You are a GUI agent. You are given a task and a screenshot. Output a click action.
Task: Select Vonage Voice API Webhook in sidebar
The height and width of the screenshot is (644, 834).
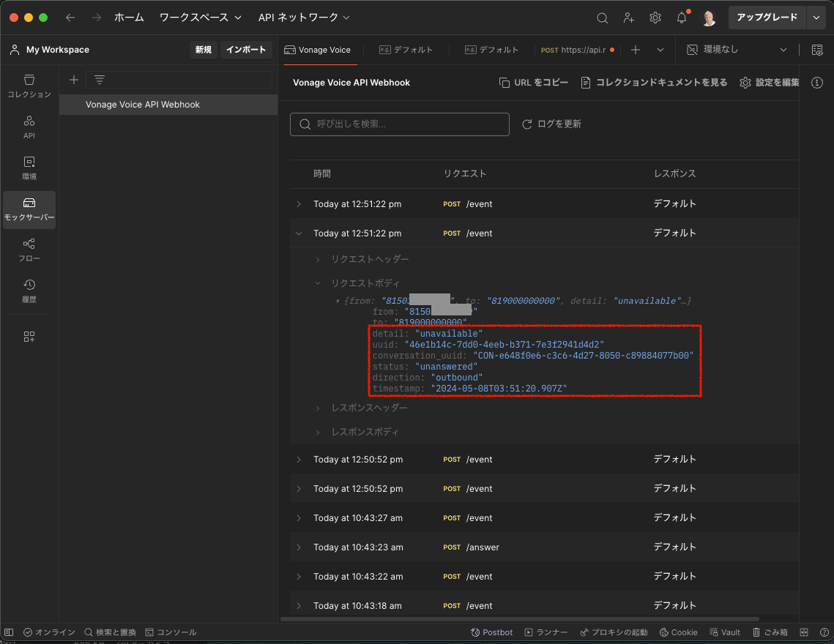coord(168,105)
